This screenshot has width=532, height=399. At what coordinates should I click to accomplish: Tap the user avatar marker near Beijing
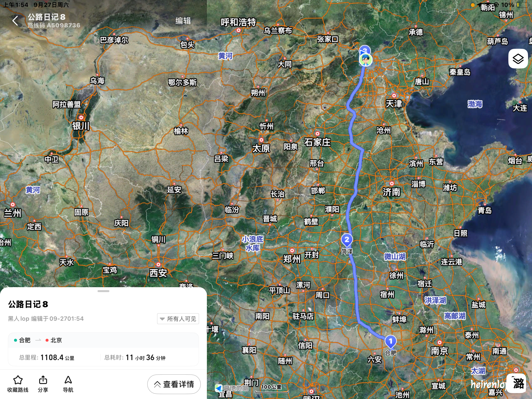tap(366, 60)
